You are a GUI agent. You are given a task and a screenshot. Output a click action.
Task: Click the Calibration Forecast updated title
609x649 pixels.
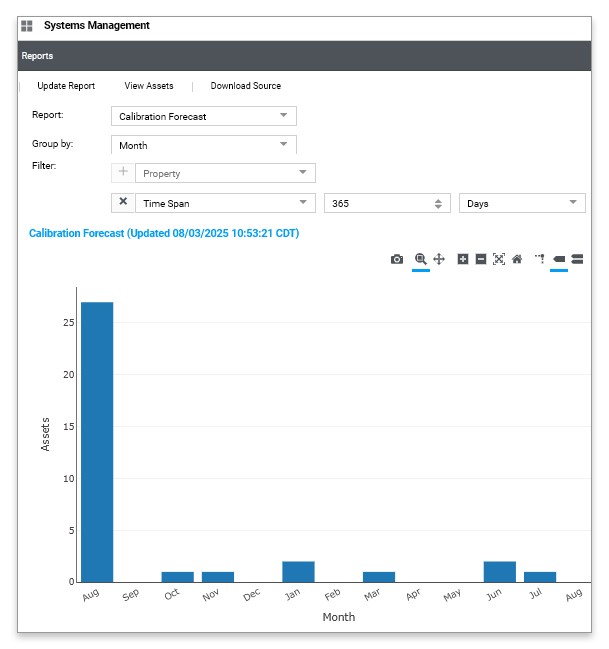tap(164, 233)
